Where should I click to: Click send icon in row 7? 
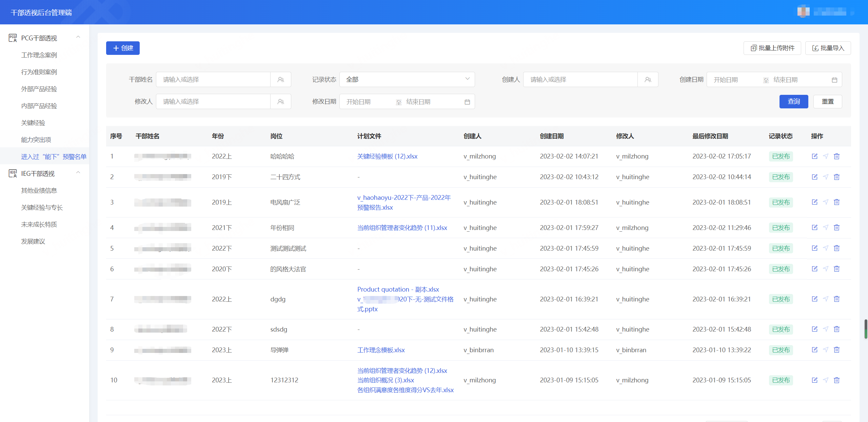pos(826,299)
